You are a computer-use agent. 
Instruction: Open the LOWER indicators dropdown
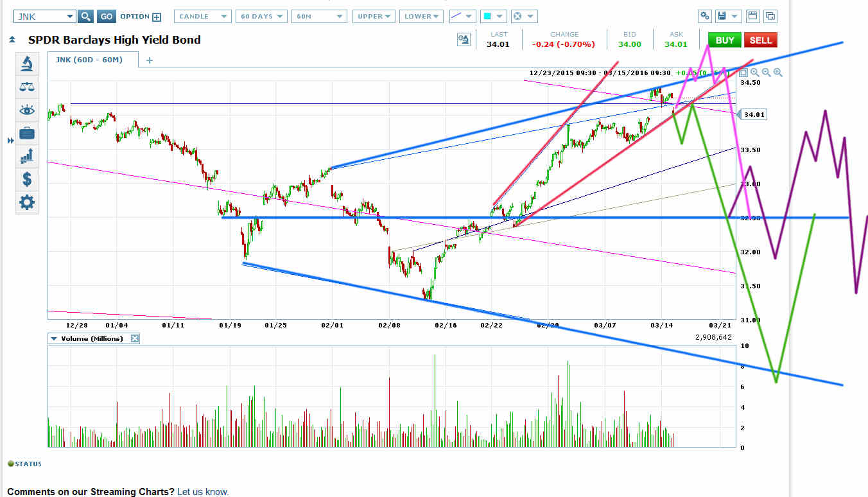pyautogui.click(x=421, y=16)
